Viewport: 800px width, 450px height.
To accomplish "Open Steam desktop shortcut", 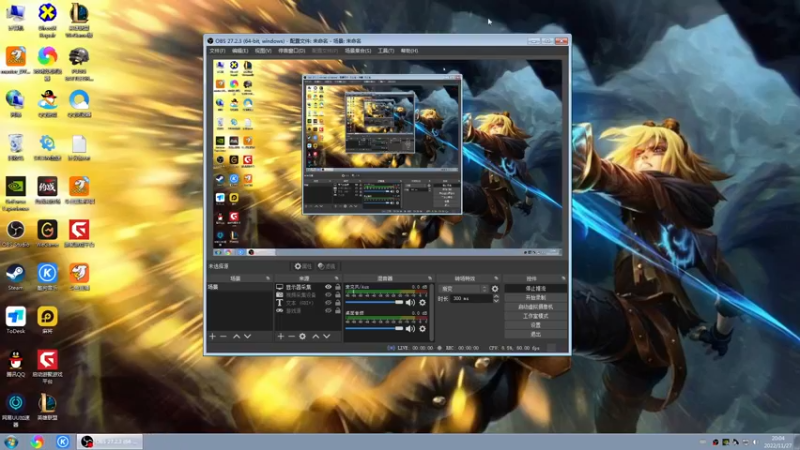I will [15, 277].
